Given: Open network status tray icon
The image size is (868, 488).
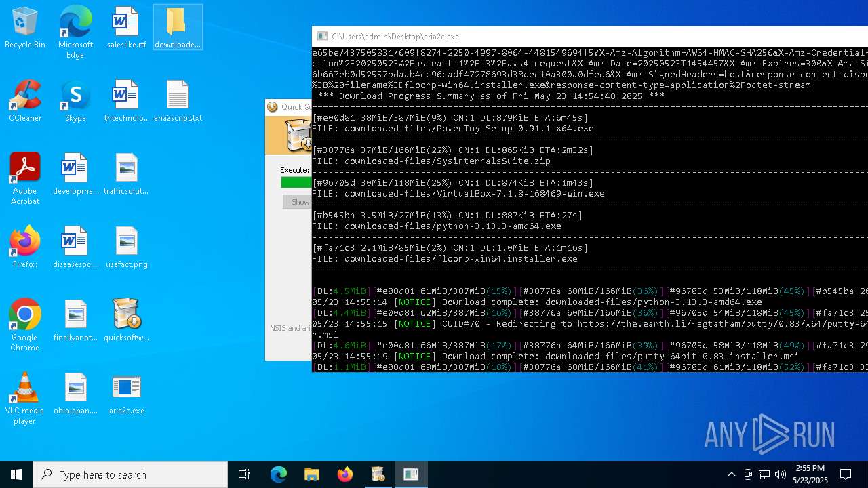Looking at the screenshot, I should [764, 474].
